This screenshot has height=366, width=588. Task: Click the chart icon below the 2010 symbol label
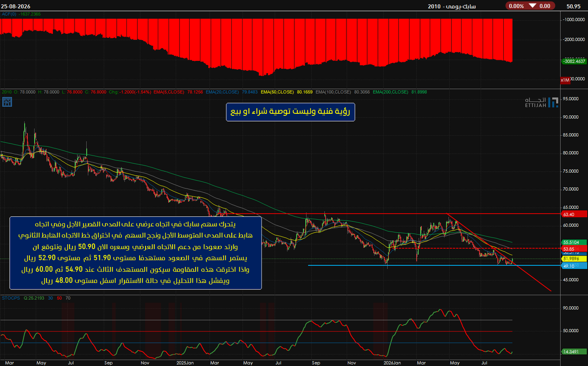pos(7,102)
